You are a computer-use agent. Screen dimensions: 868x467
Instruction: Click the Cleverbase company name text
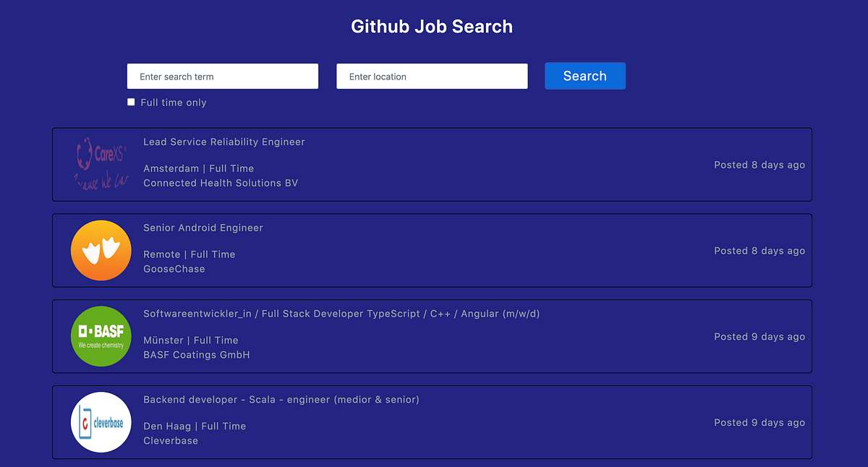171,440
